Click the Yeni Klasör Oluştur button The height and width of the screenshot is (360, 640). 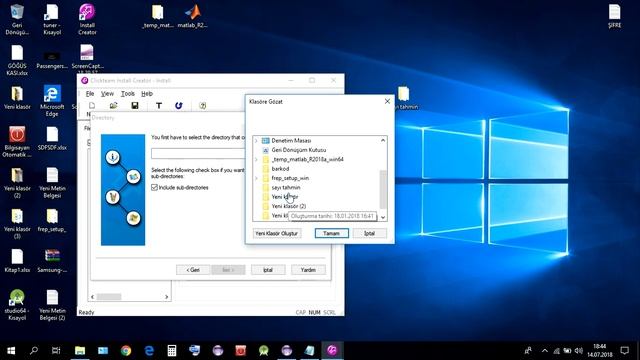pos(277,233)
